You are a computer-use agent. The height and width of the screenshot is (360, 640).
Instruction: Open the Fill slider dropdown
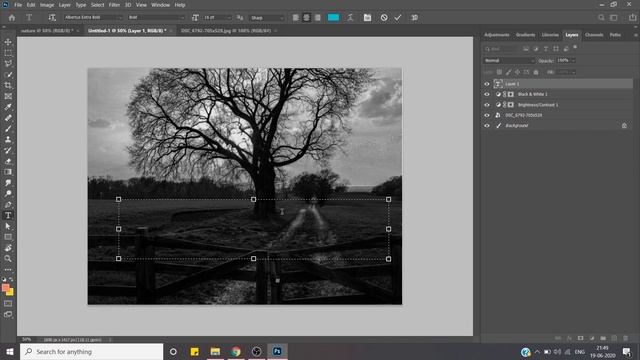pyautogui.click(x=573, y=72)
